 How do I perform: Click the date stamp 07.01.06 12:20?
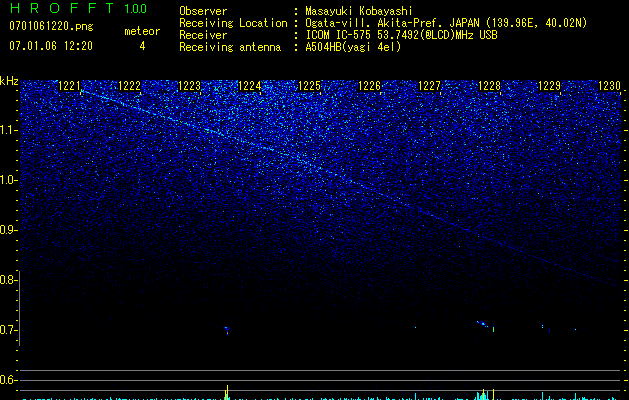click(x=51, y=46)
